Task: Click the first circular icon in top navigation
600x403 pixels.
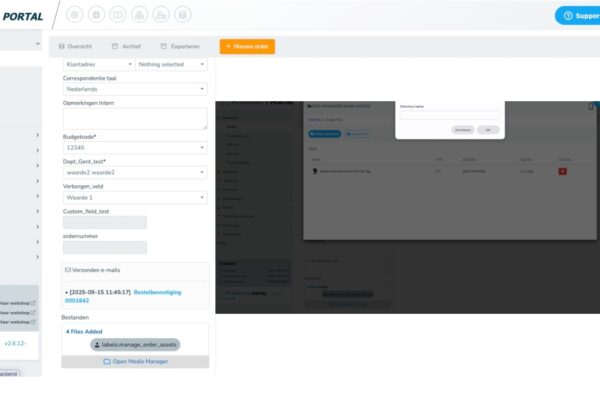Action: 75,15
